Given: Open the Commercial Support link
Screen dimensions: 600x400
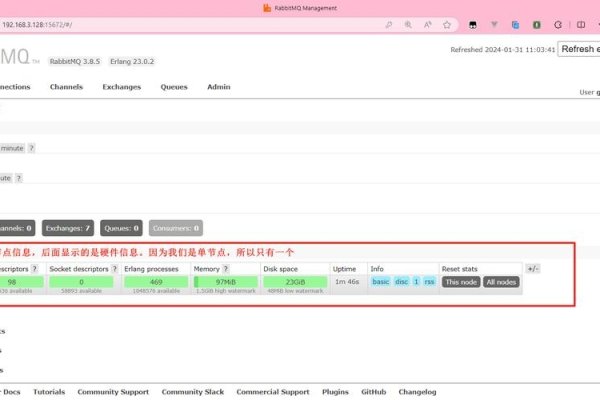Looking at the screenshot, I should pos(273,392).
